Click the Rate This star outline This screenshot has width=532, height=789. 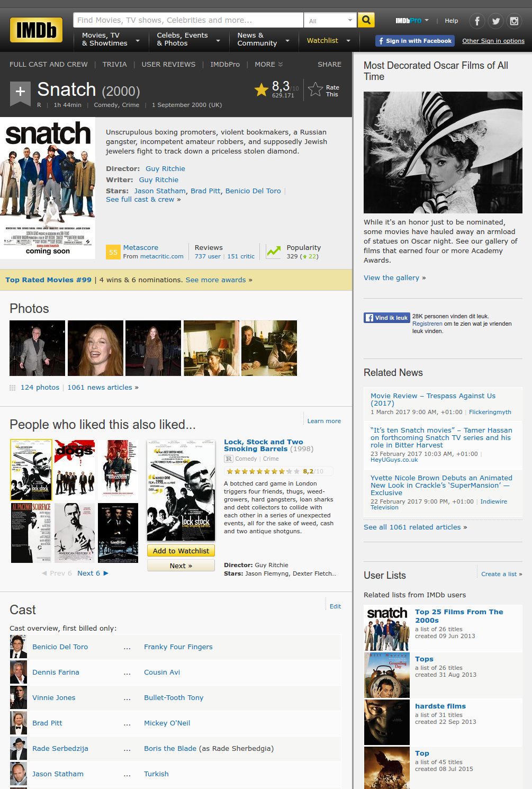tap(315, 89)
